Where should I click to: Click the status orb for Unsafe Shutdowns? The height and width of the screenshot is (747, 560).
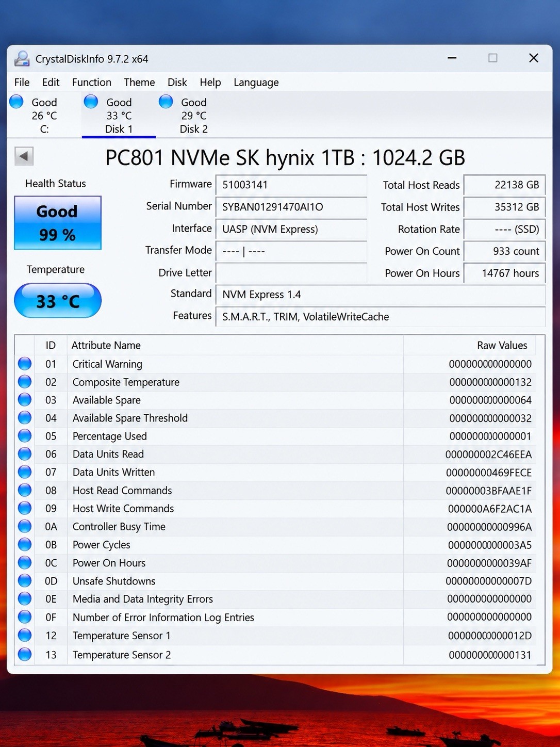click(25, 581)
